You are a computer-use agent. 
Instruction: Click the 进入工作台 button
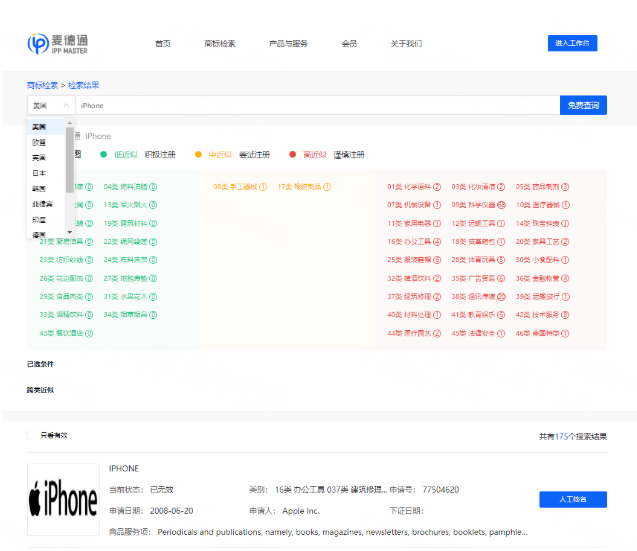[x=572, y=43]
